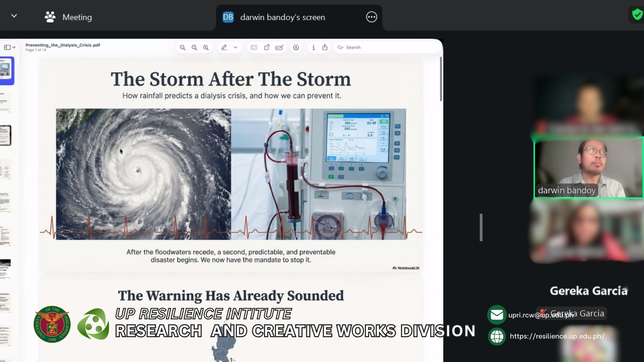Image resolution: width=644 pixels, height=362 pixels.
Task: Collapse the top-left meeting chevron
Action: pyautogui.click(x=14, y=16)
